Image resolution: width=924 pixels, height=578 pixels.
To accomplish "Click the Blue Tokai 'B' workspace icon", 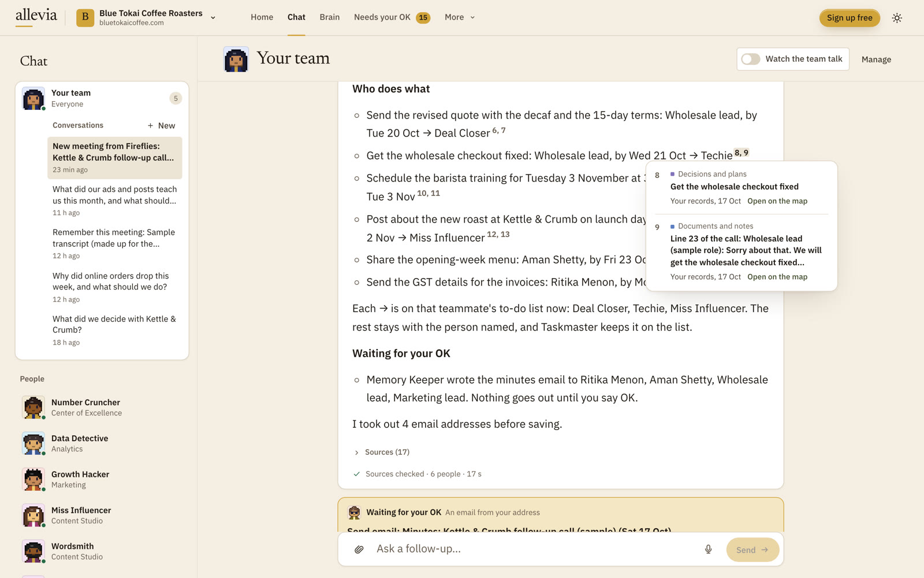I will [85, 17].
